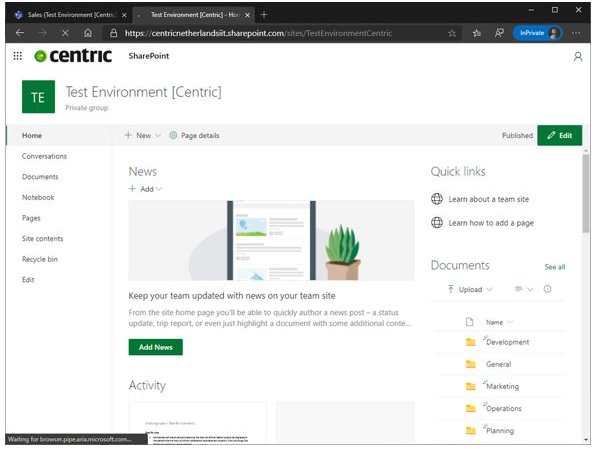Click the globe icon for Learn about a team site
Screen dimensions: 597x449
click(437, 199)
